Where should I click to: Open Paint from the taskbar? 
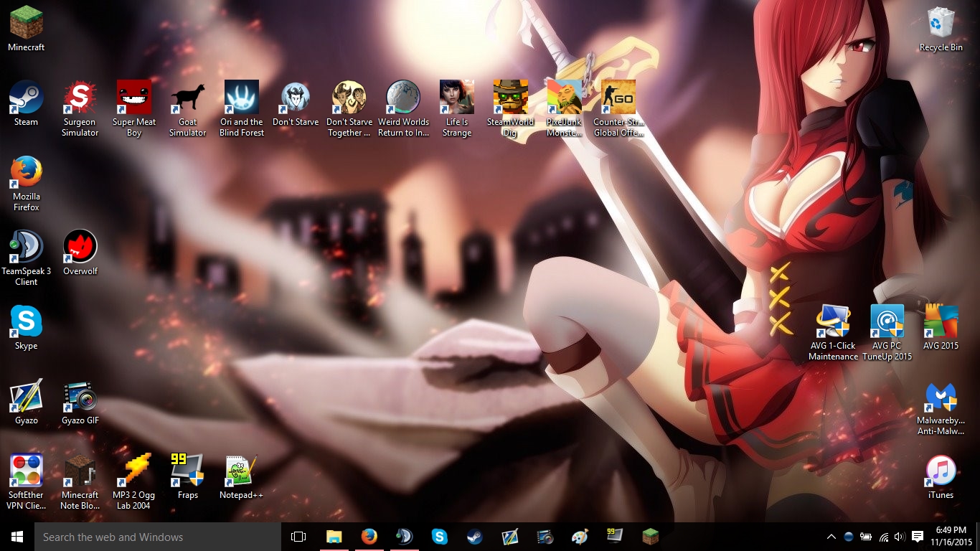tap(580, 537)
